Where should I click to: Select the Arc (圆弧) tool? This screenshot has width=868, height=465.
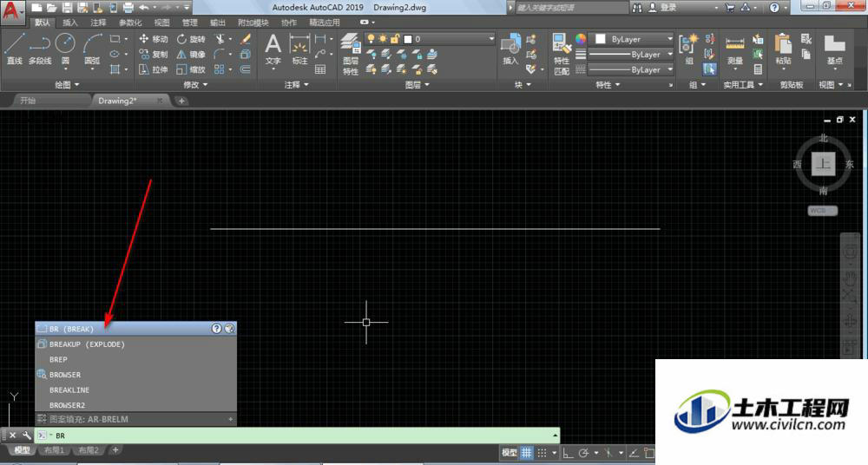[x=93, y=49]
